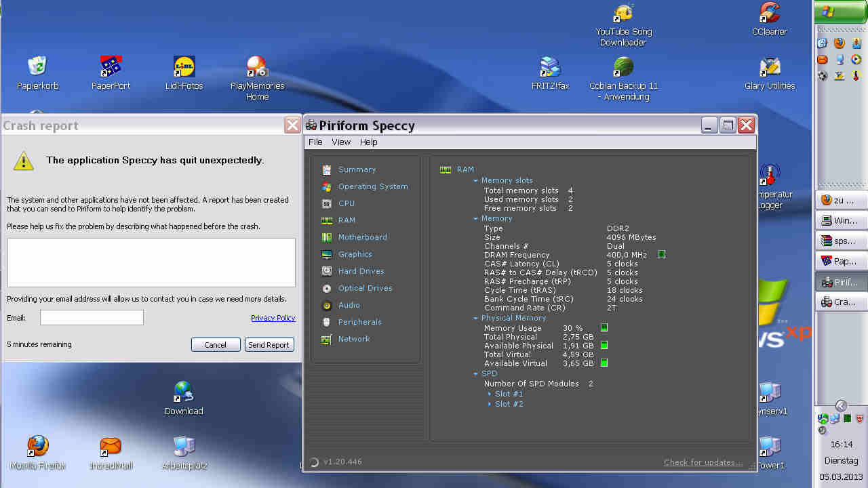The image size is (868, 488).
Task: Open the Network section in Speccy
Action: tap(354, 339)
